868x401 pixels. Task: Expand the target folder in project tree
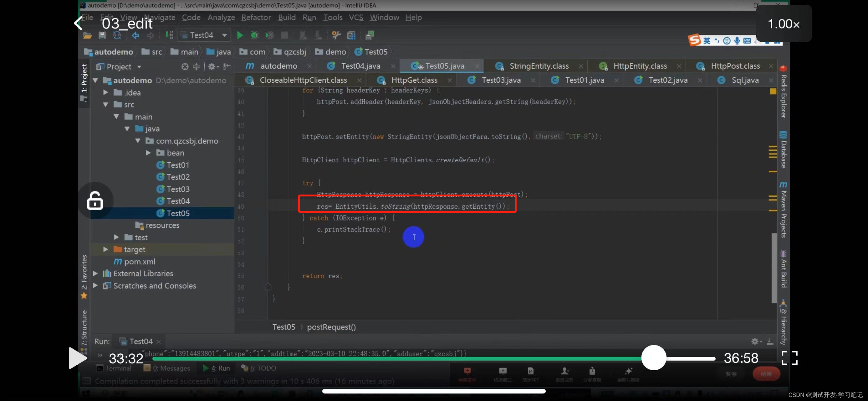pyautogui.click(x=106, y=249)
